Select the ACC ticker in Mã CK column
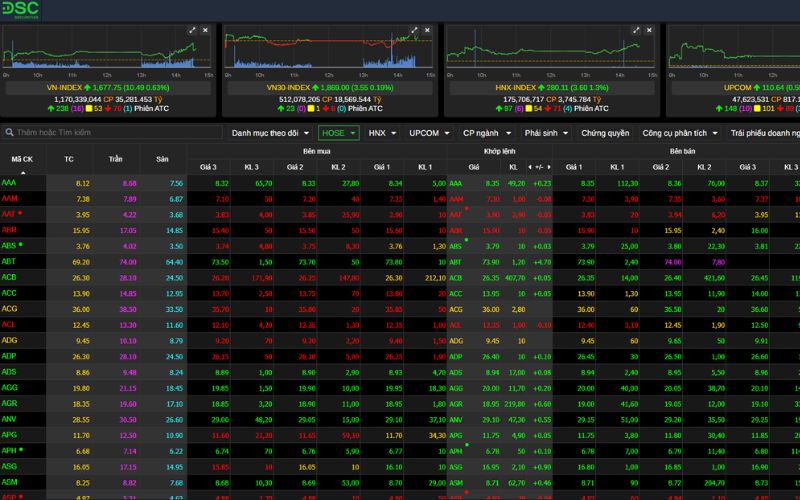The image size is (800, 500). 9,293
